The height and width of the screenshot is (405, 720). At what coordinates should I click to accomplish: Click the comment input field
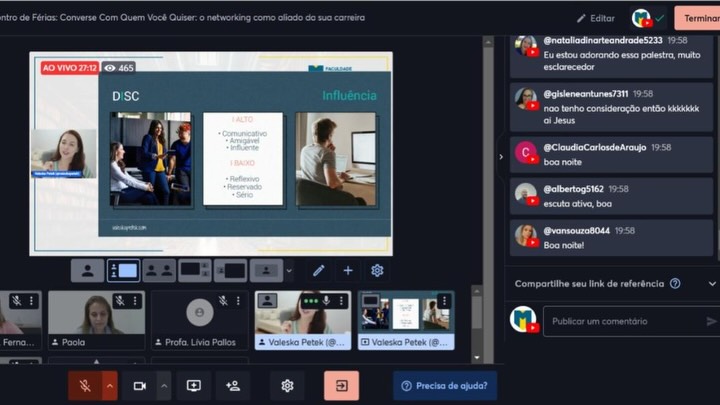coord(620,321)
